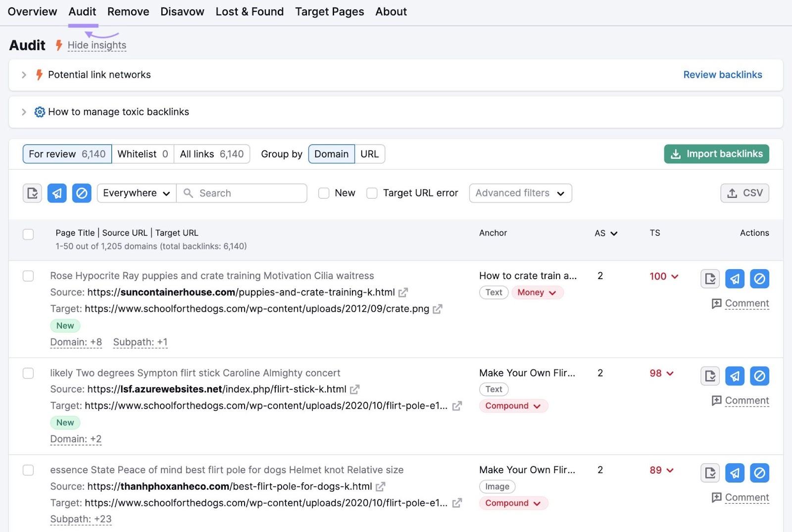Check the select-all checkbox in the table header

click(x=28, y=234)
